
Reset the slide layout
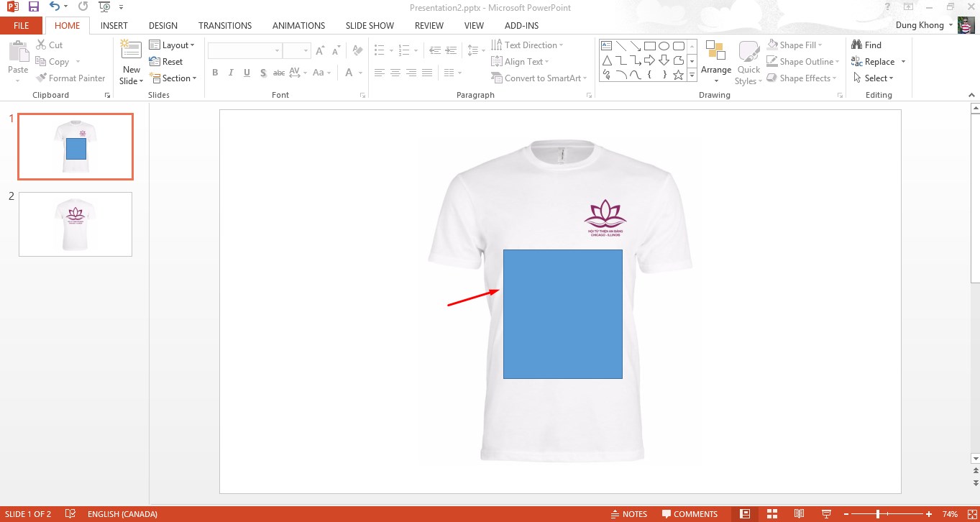166,61
